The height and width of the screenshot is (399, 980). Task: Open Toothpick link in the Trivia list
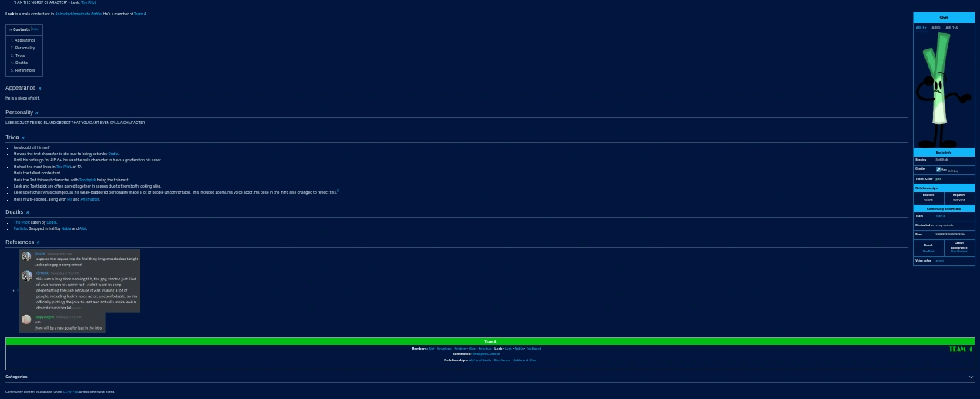point(88,180)
